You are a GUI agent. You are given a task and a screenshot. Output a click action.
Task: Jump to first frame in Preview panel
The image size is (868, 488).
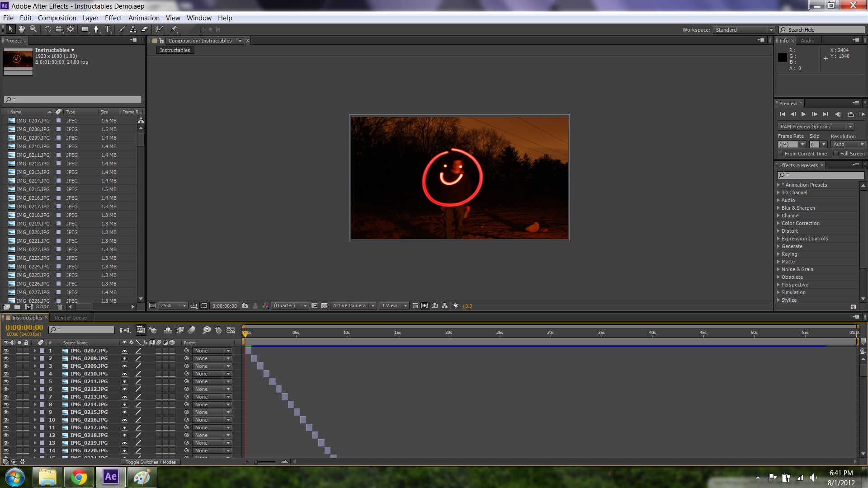click(782, 114)
